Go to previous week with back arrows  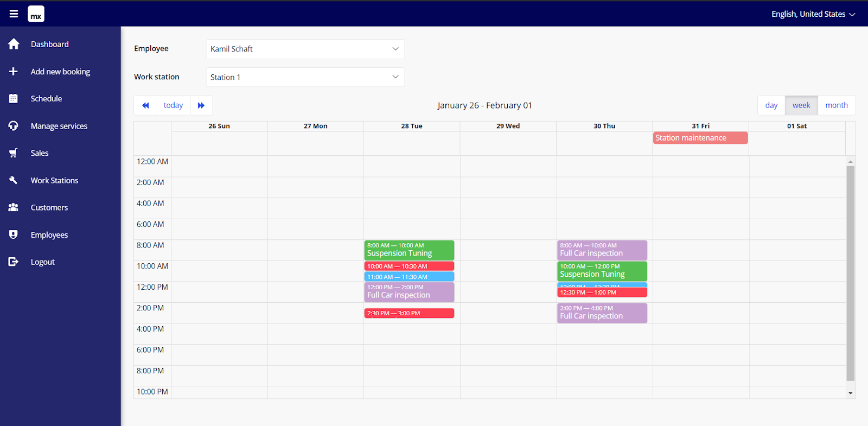[x=145, y=105]
